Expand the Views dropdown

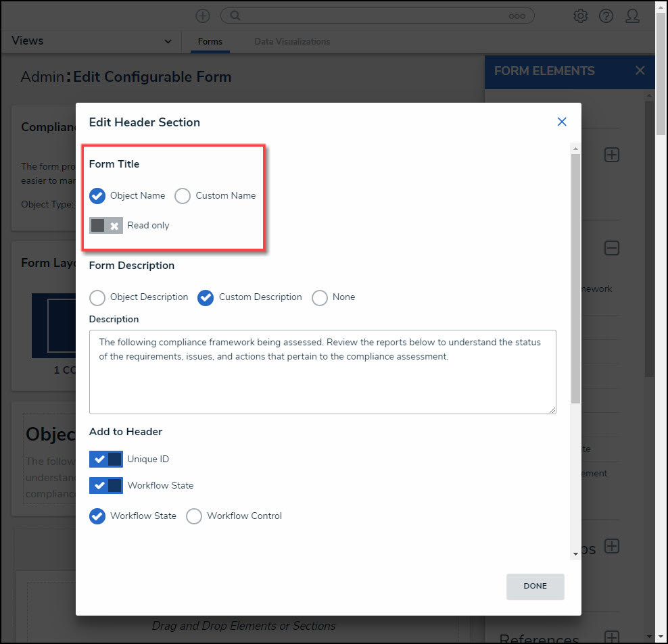(168, 42)
